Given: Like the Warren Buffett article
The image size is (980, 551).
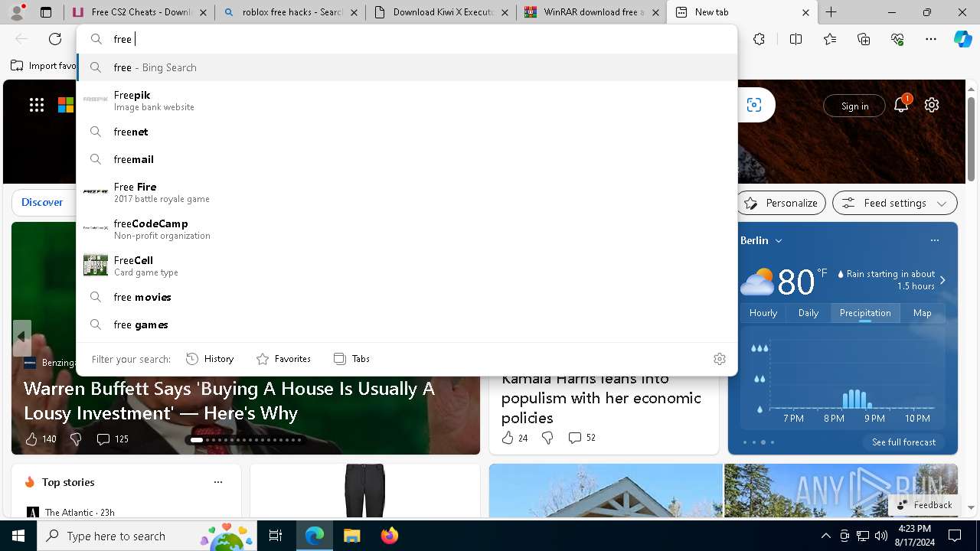Looking at the screenshot, I should [31, 439].
